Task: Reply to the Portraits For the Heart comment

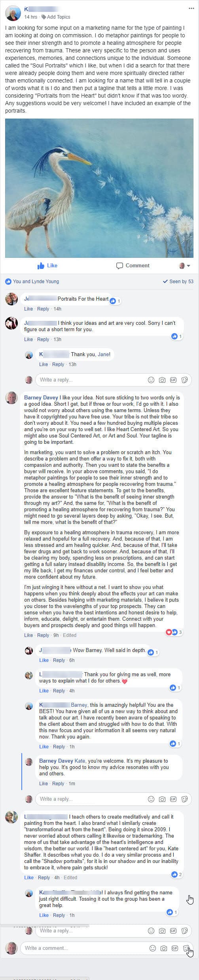Action: click(43, 309)
